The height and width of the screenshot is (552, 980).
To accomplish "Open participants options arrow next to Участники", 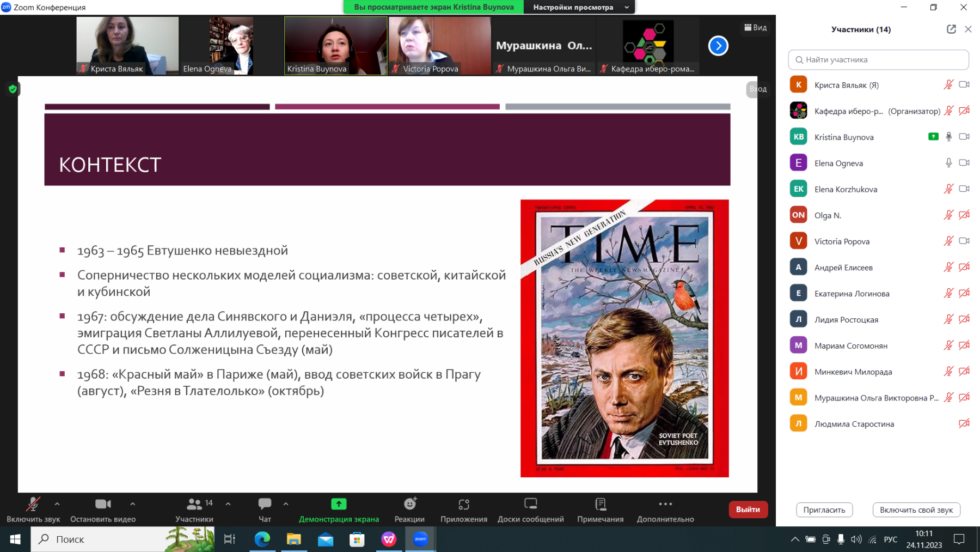I will (x=228, y=504).
